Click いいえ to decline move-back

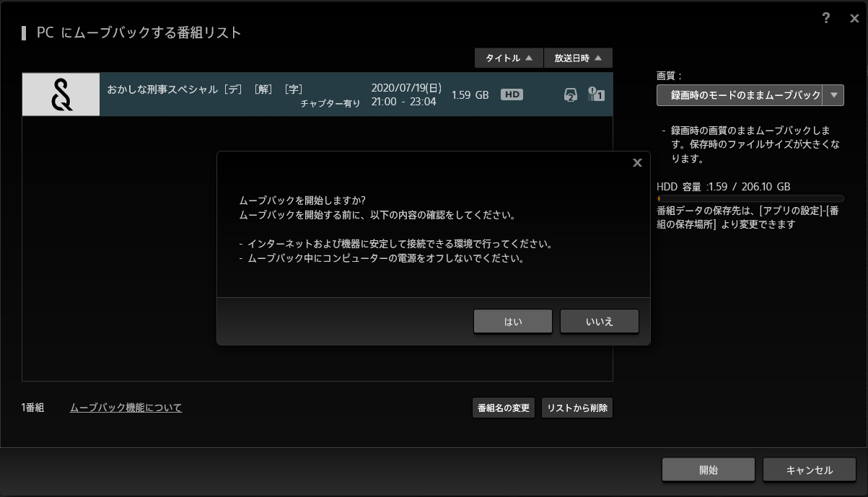(x=599, y=322)
